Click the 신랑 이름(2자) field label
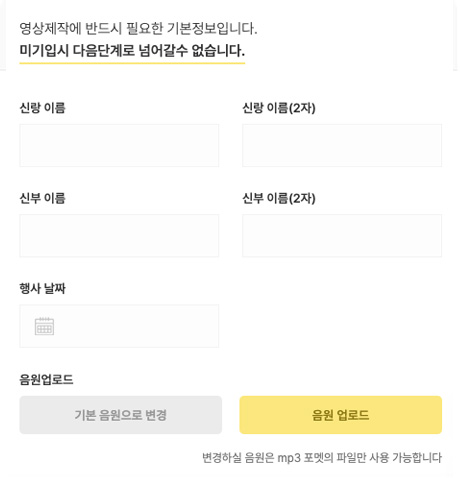Screen dimensions: 460x478 tap(279, 108)
